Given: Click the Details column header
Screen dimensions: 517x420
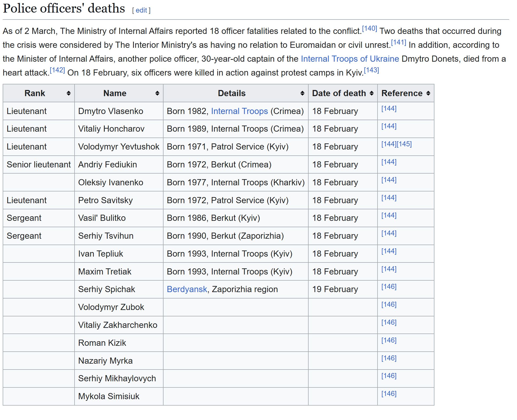Looking at the screenshot, I should point(231,93).
